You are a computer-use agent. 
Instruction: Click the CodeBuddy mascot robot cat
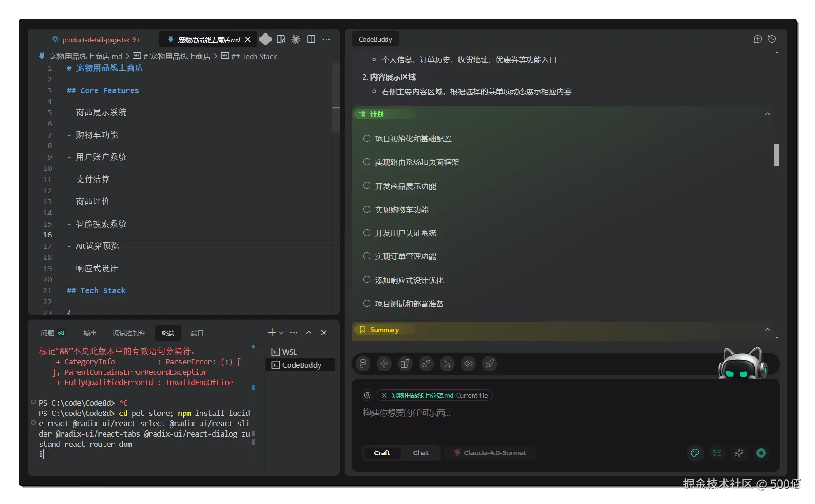click(743, 363)
